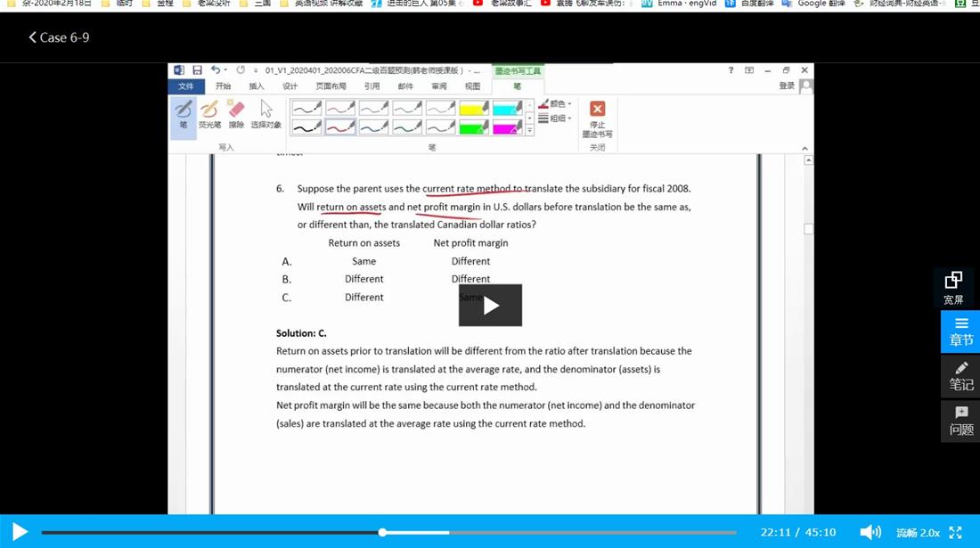Change 流畅 video quality setting

(905, 533)
